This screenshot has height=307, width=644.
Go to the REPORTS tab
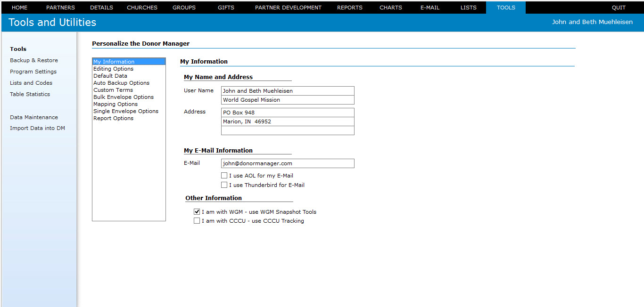click(x=350, y=8)
